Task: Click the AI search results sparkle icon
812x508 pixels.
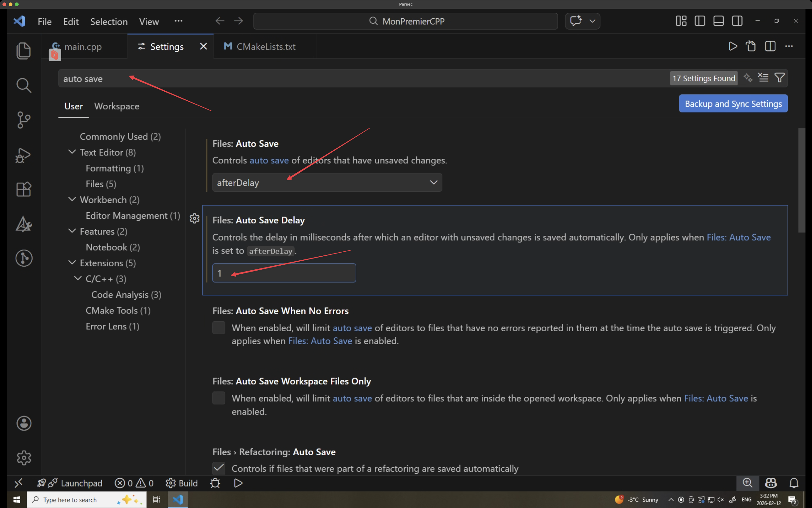Action: click(x=747, y=78)
